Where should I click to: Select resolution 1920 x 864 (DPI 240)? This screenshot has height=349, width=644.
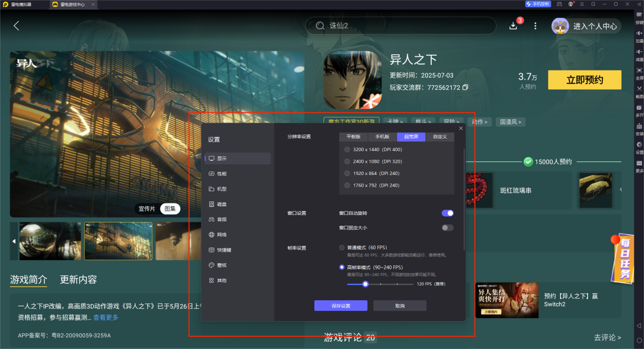point(372,173)
